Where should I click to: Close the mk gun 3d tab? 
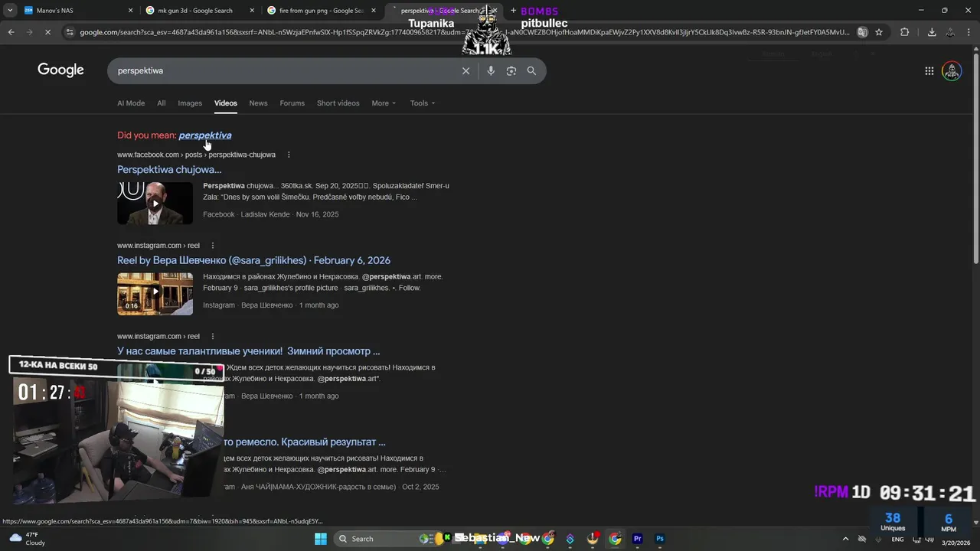point(251,11)
